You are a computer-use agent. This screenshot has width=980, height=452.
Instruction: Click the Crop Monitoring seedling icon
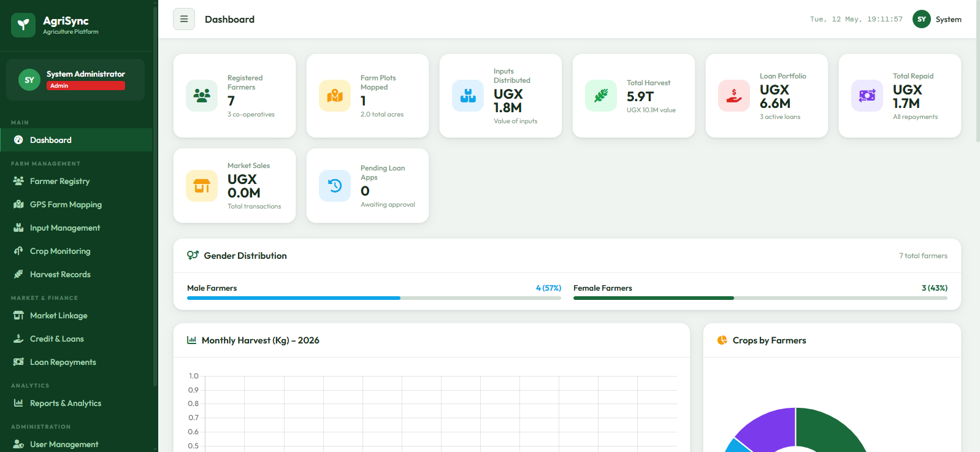click(18, 251)
